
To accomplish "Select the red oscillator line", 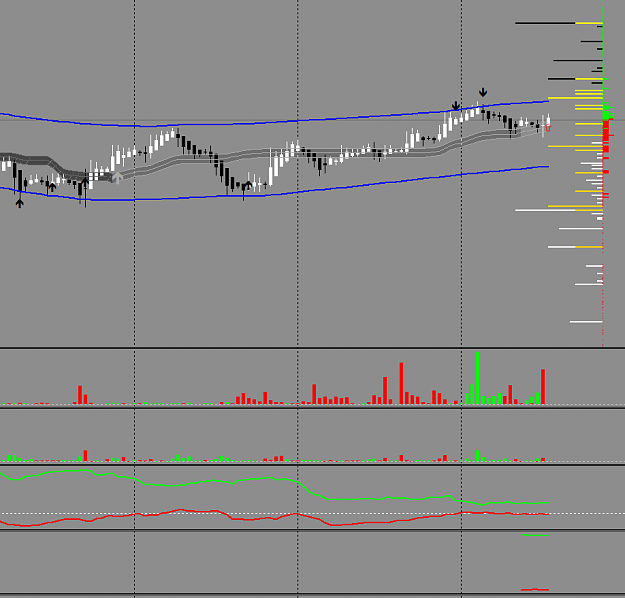I will [x=275, y=517].
